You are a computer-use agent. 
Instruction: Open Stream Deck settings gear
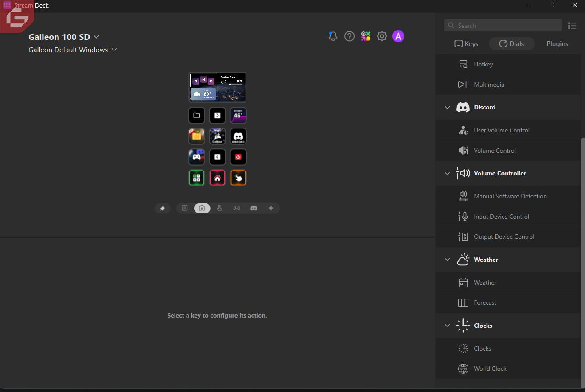(382, 36)
